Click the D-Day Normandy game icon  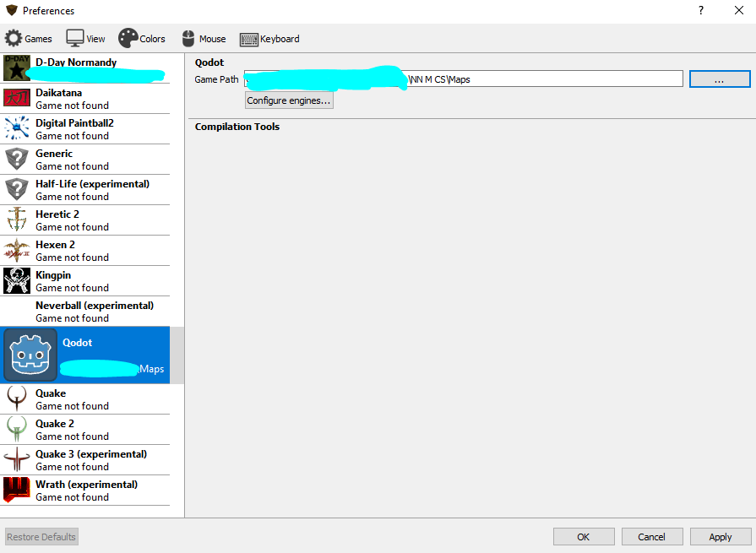point(17,68)
